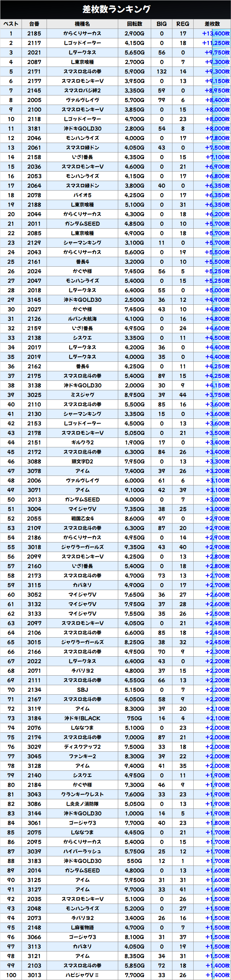Click machine number 2024
Screen dimensions: 231x980
(34, 271)
